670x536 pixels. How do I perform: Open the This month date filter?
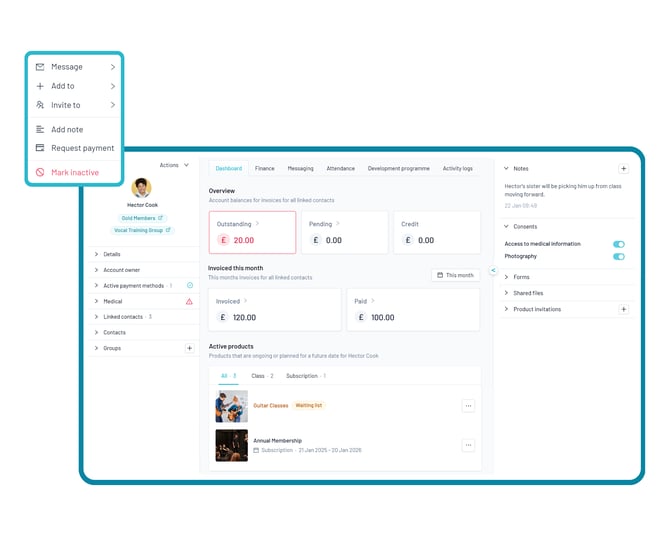coord(455,275)
